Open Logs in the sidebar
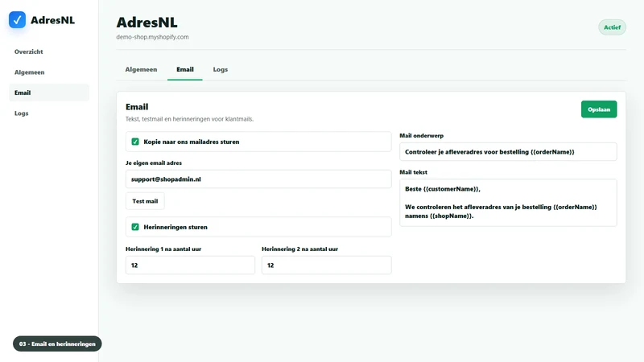Screen dimensions: 644x362 click(x=22, y=113)
